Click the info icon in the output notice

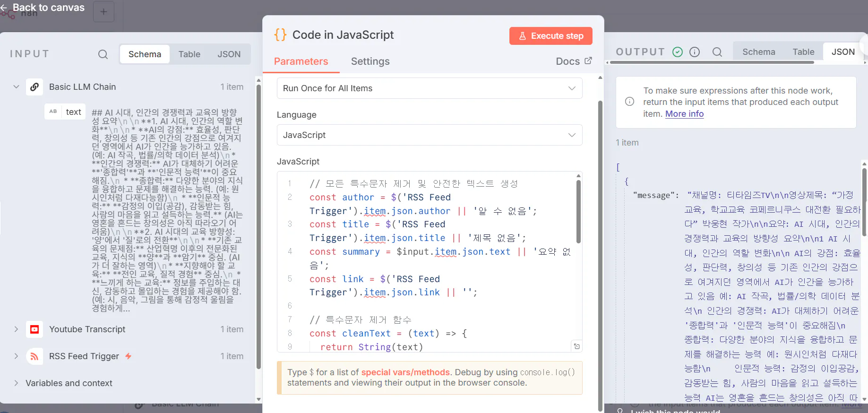(x=630, y=102)
